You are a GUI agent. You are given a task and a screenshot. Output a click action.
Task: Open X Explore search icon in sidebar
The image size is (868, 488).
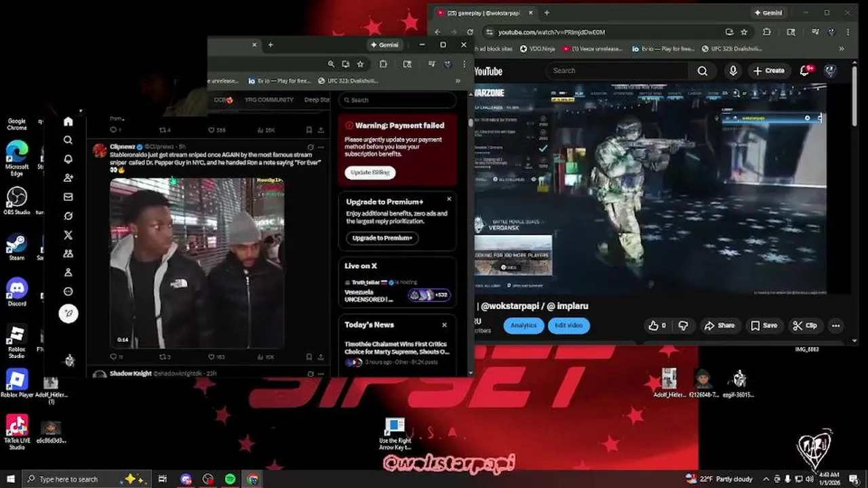point(68,140)
